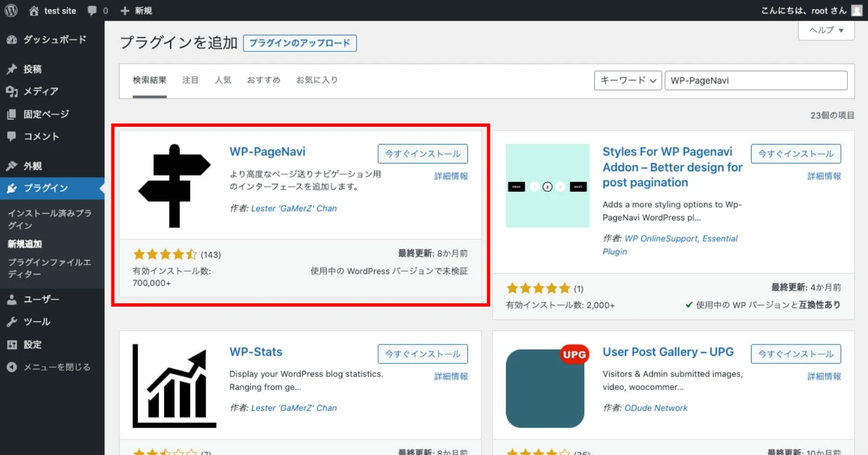
Task: Open test site link in admin bar
Action: [60, 11]
